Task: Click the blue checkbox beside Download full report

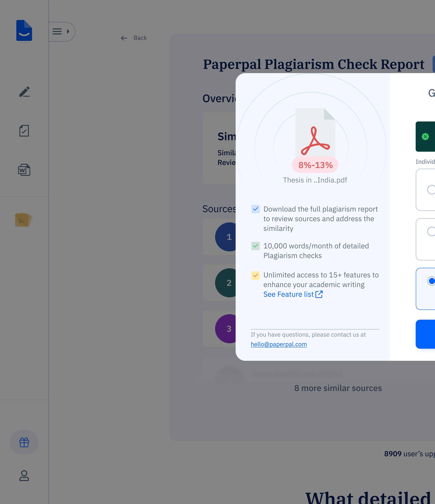Action: point(255,209)
